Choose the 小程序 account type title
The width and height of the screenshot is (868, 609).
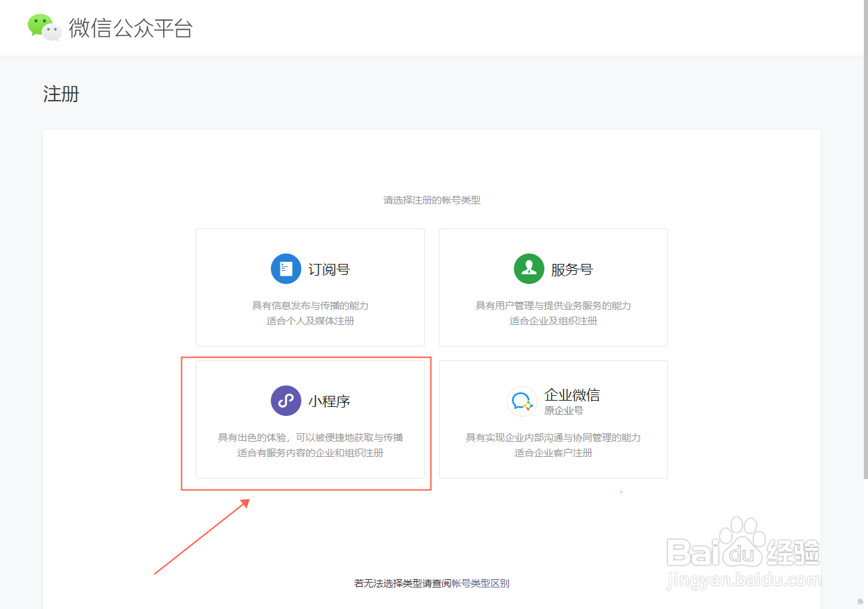(x=329, y=401)
